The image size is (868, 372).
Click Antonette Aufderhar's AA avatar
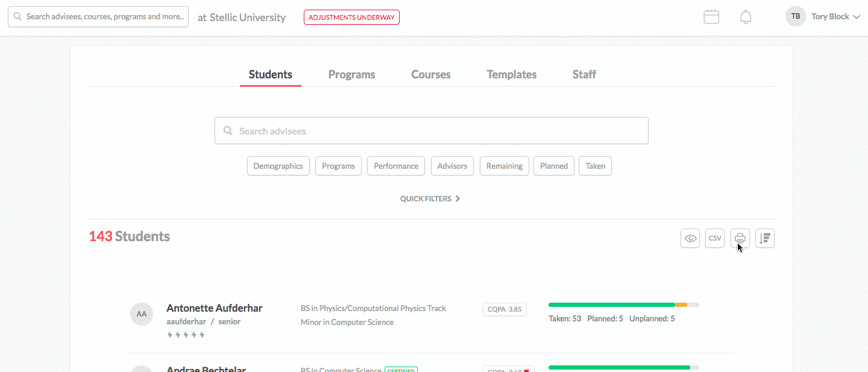142,314
